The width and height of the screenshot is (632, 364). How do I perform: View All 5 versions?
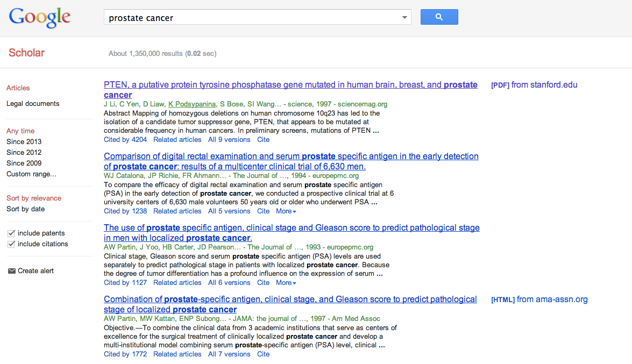pos(229,211)
